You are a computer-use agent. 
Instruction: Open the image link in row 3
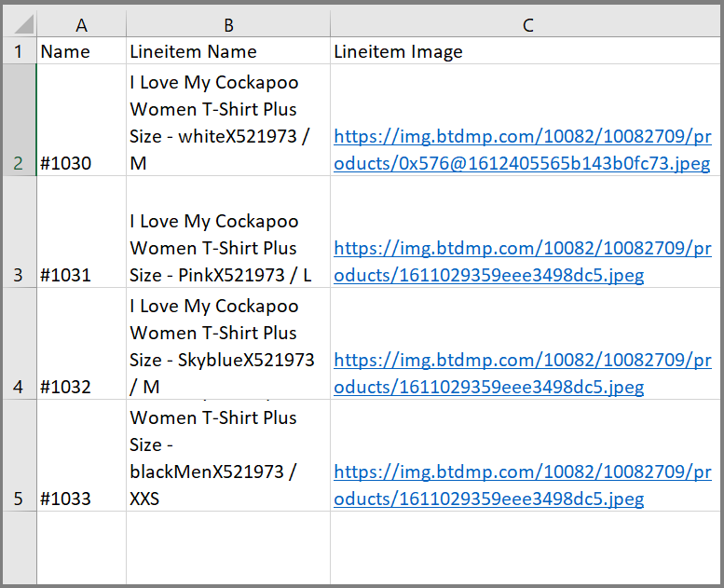coord(522,262)
